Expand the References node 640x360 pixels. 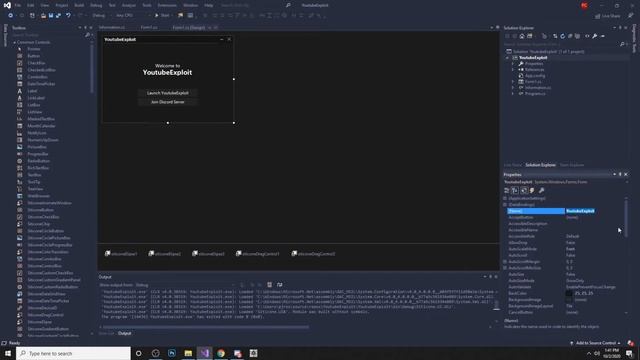[513, 70]
